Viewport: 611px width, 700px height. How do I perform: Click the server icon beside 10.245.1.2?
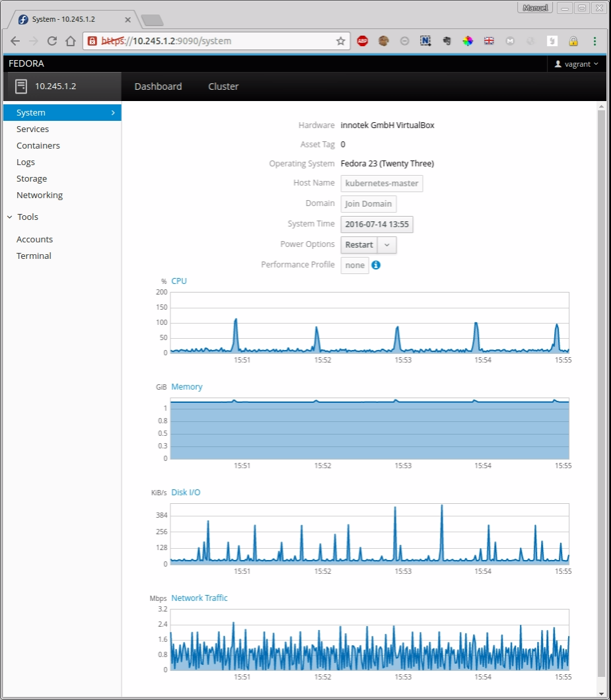coord(21,86)
